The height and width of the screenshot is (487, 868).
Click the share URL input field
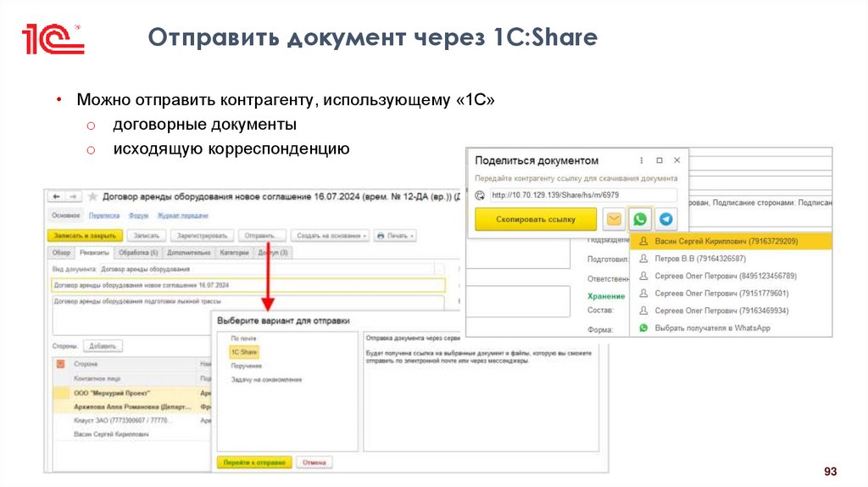click(582, 195)
